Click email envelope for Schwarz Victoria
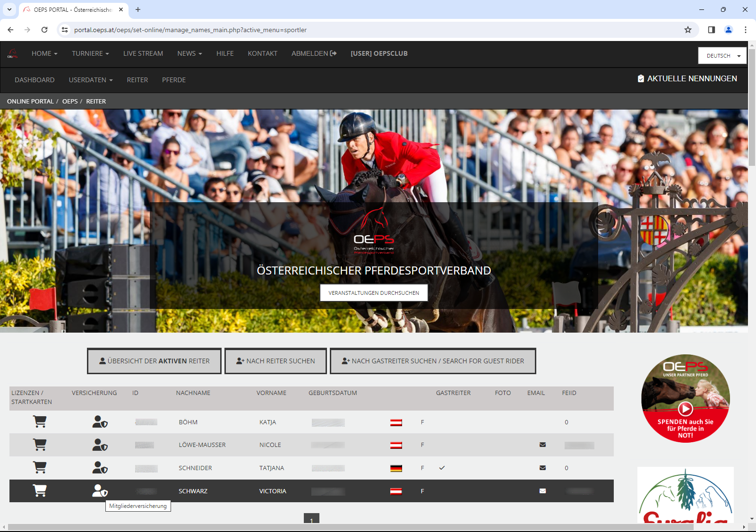This screenshot has height=532, width=756. pos(542,491)
